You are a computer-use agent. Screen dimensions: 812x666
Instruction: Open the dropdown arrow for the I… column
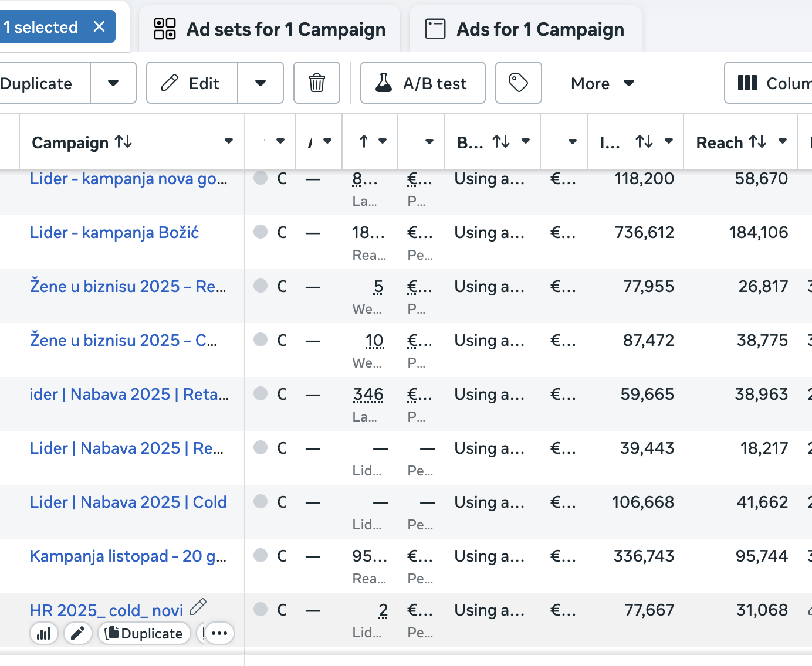click(x=669, y=141)
